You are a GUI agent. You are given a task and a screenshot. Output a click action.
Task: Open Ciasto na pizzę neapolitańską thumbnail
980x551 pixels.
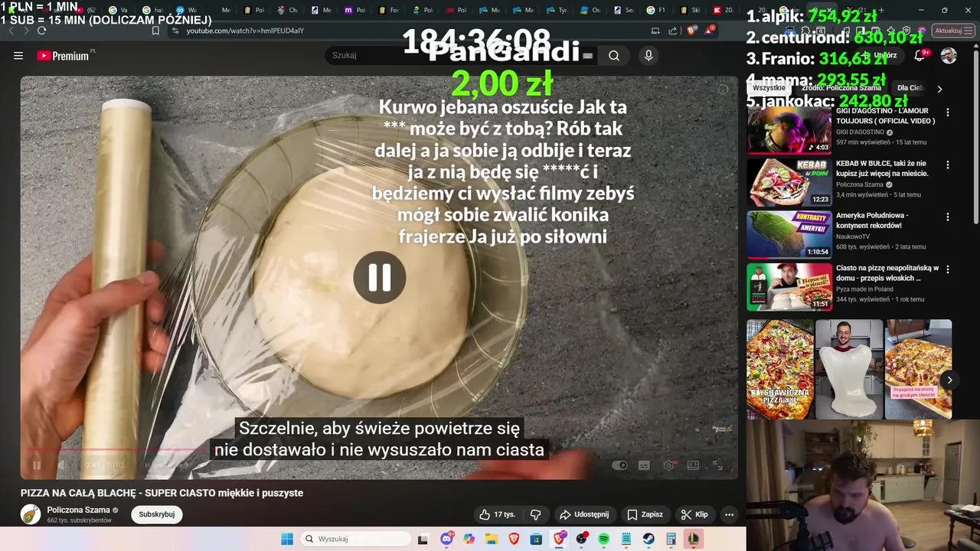789,286
